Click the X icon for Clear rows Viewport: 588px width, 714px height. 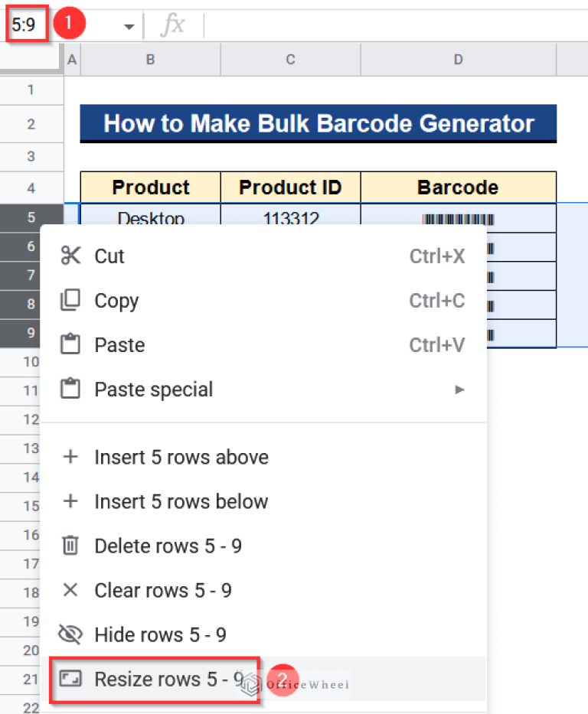(70, 590)
